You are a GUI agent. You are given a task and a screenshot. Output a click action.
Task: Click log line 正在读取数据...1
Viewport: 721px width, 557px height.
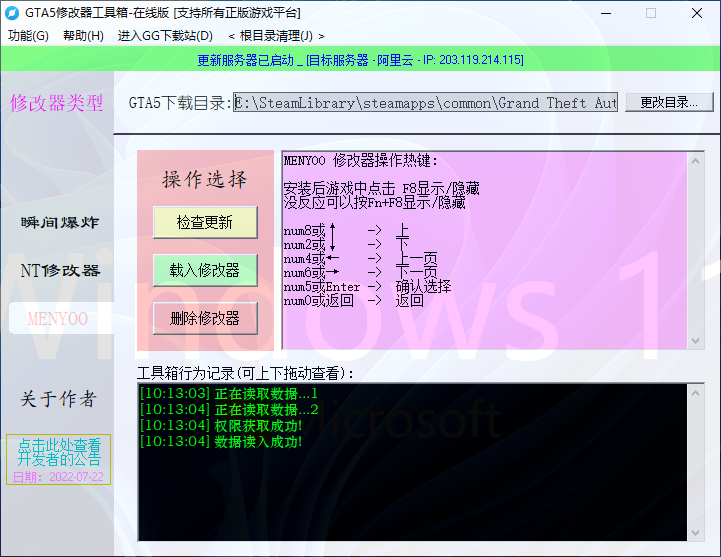click(229, 394)
